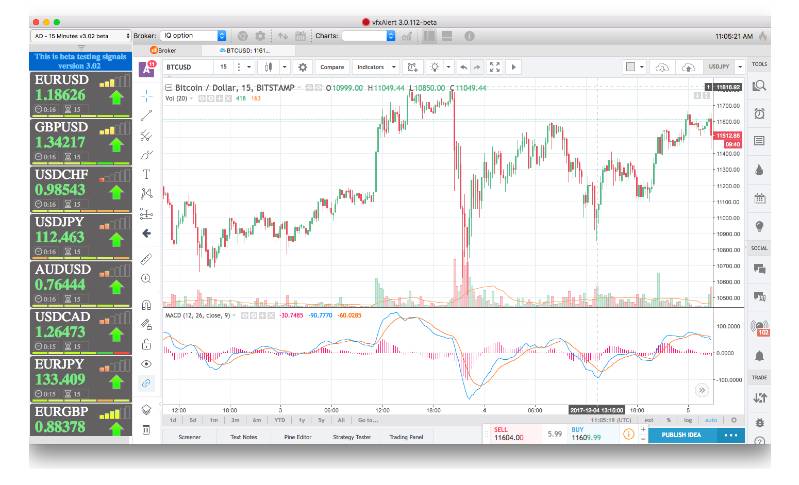Toggle the auto scale option
Viewport: 799px width, 485px height.
tap(711, 421)
